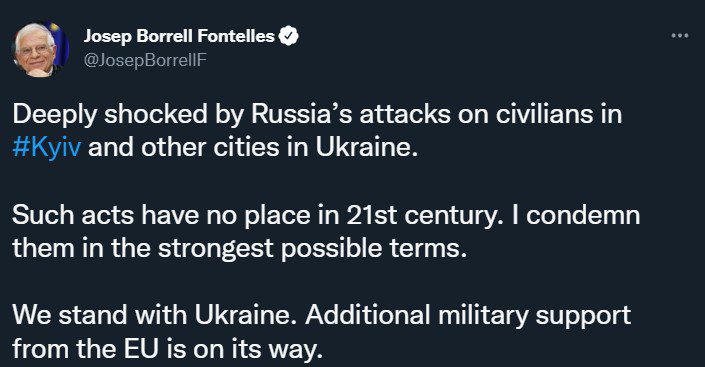The height and width of the screenshot is (367, 705).
Task: Click the words 'Additional military support'
Action: pyautogui.click(x=468, y=316)
